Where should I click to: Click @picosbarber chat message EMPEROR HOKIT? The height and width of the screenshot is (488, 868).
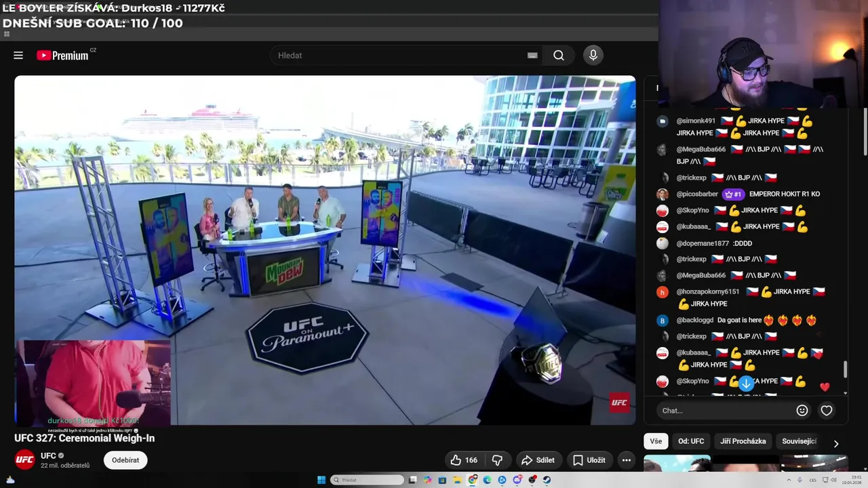point(785,194)
